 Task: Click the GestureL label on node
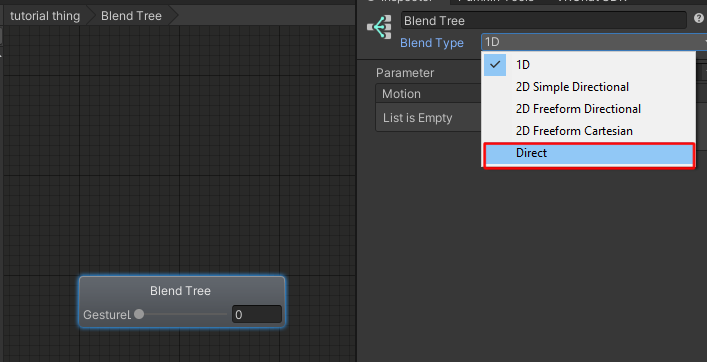(x=107, y=315)
